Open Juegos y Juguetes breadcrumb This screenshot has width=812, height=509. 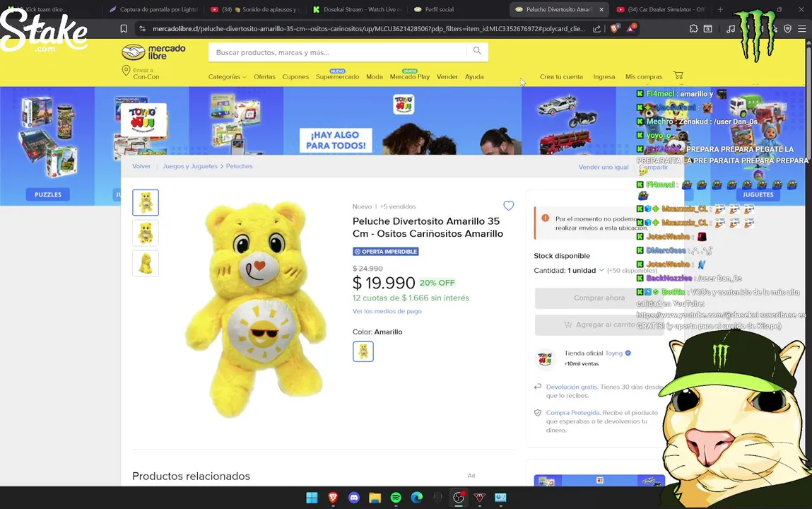[190, 166]
